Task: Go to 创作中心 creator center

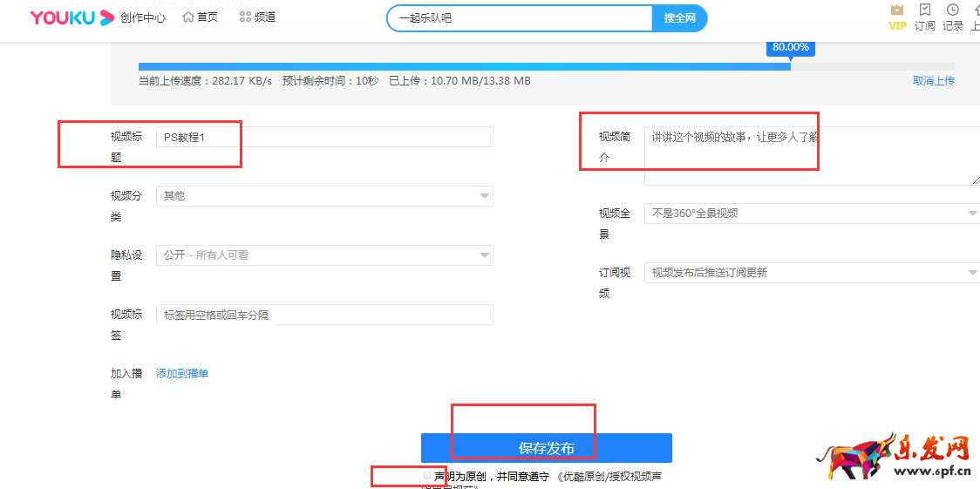Action: (143, 17)
